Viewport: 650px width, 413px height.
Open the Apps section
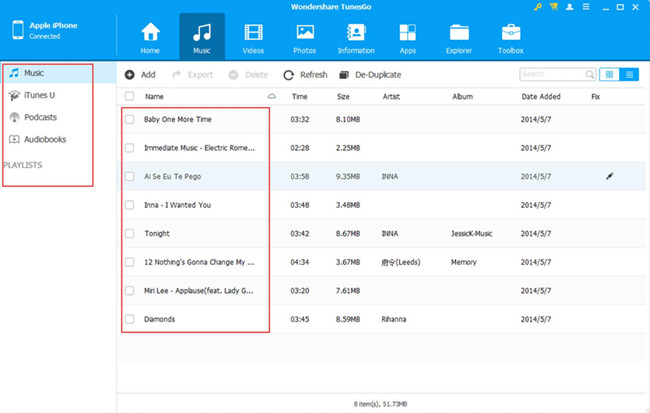click(x=407, y=38)
